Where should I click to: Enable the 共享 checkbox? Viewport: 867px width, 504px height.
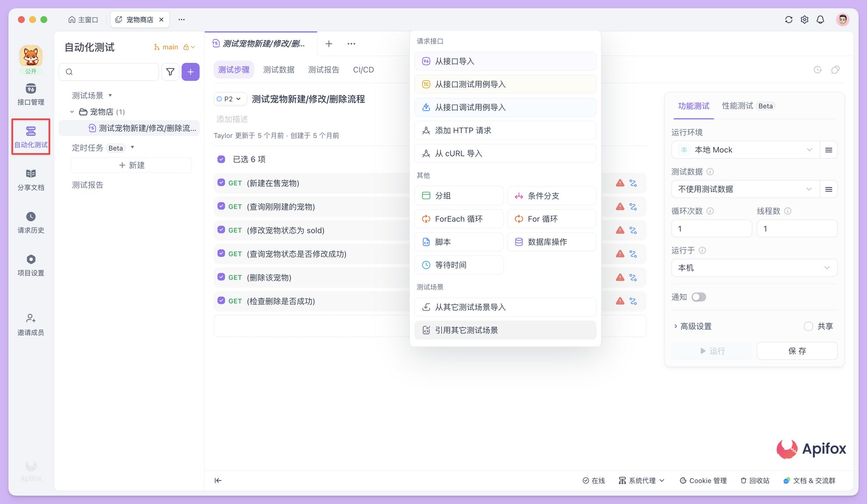808,326
